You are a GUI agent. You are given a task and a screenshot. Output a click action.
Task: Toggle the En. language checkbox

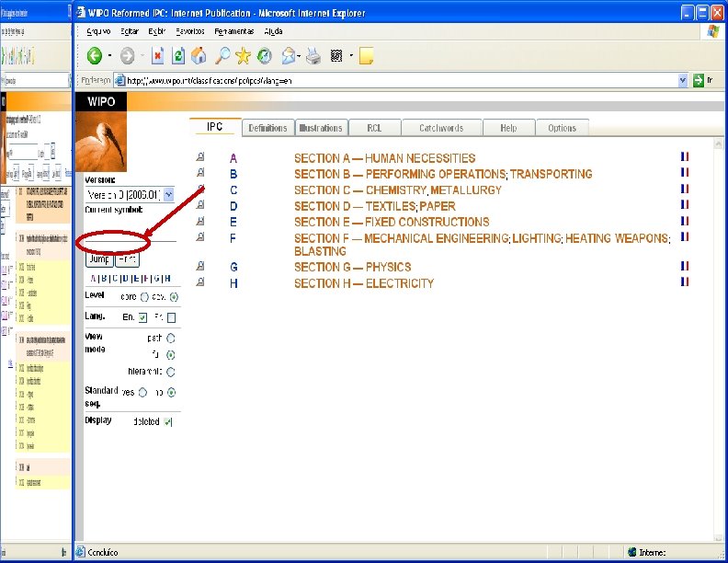(142, 317)
